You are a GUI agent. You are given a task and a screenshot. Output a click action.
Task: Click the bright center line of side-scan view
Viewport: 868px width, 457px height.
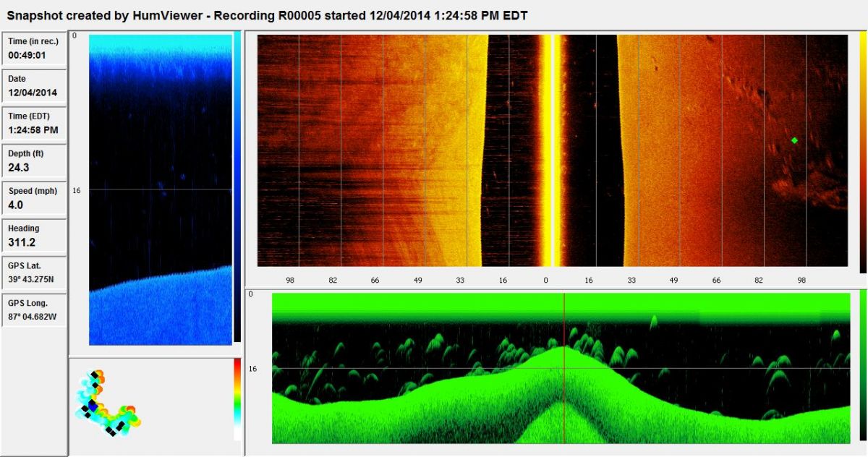[x=547, y=150]
